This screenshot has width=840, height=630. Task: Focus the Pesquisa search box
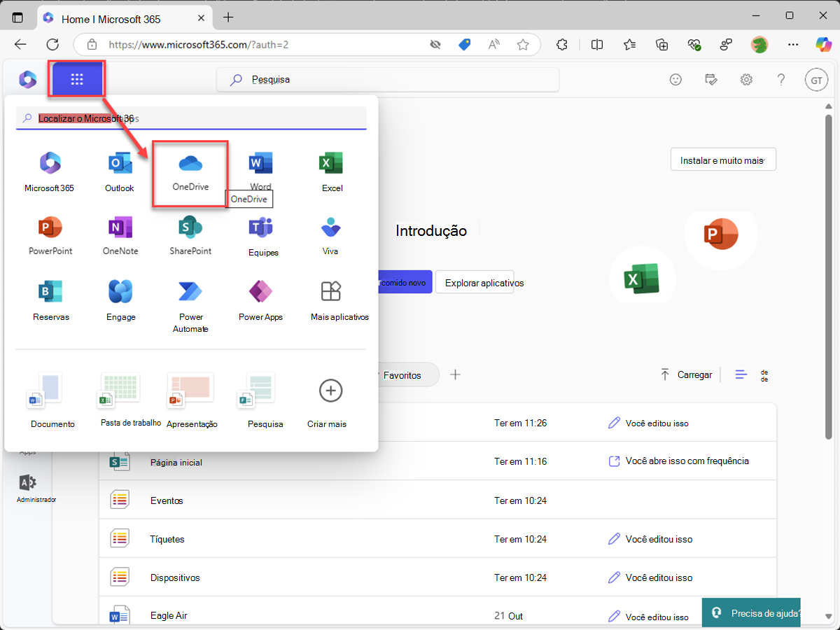[x=388, y=80]
